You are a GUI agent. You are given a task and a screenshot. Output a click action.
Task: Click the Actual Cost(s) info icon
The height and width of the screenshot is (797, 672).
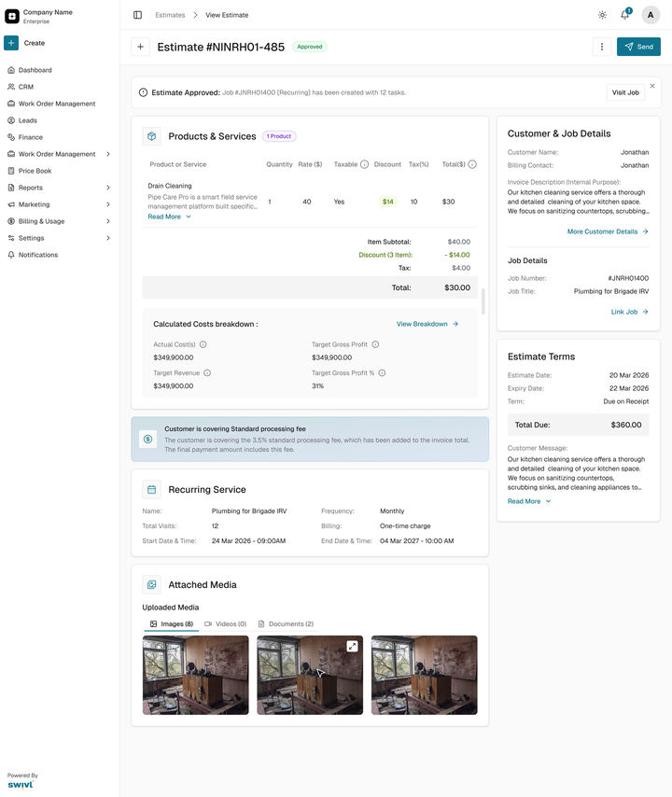(x=203, y=344)
